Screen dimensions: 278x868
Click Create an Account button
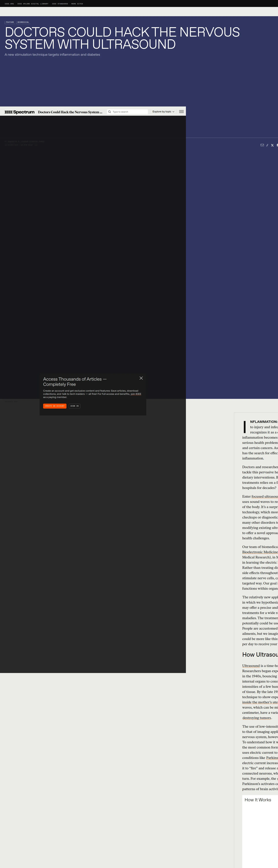tap(55, 406)
